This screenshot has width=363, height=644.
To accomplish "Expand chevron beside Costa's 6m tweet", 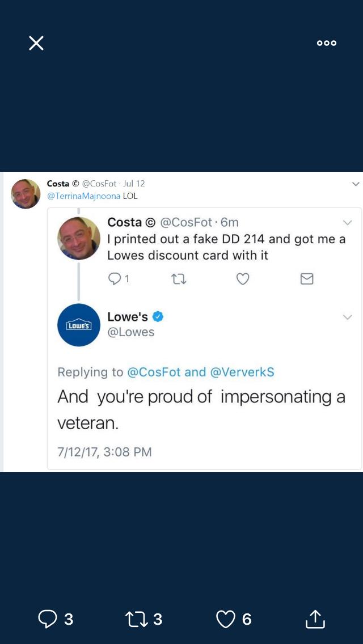I will point(348,223).
